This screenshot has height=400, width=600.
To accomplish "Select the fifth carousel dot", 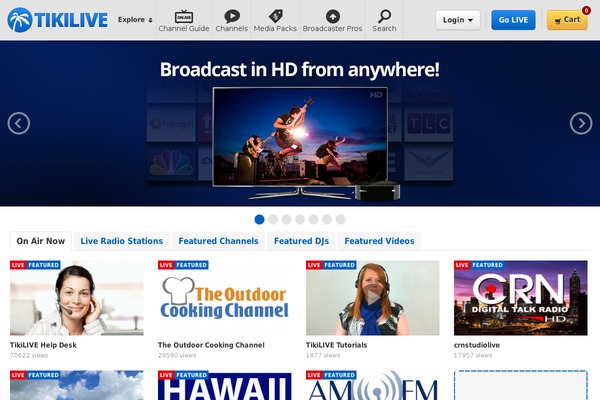I will [x=313, y=219].
